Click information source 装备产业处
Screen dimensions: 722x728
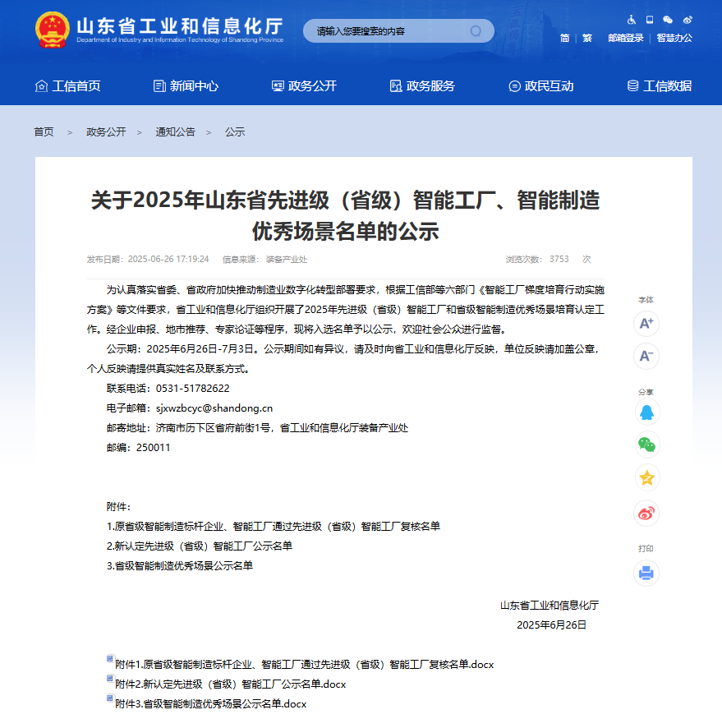click(x=287, y=259)
